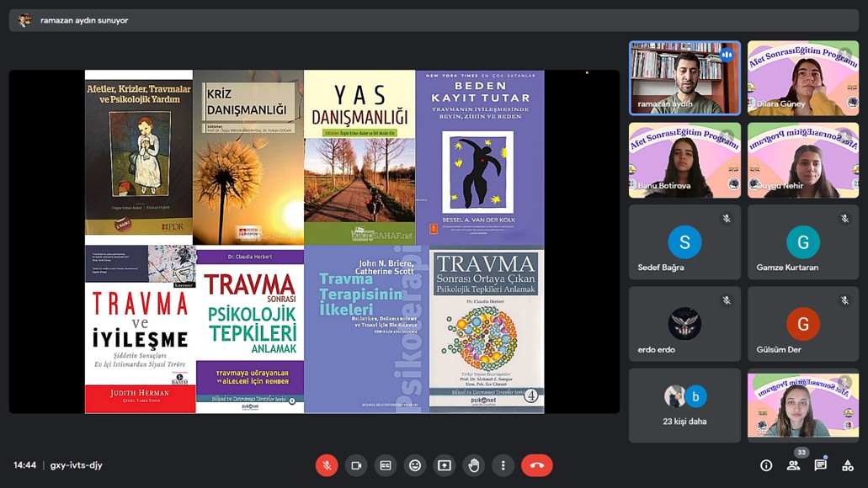868x488 pixels.
Task: Click the Gamze Kurtaran muted mic icon
Action: (x=844, y=219)
